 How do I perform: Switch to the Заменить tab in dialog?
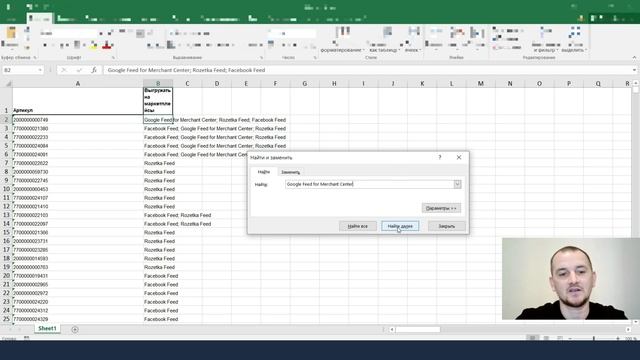coord(291,172)
